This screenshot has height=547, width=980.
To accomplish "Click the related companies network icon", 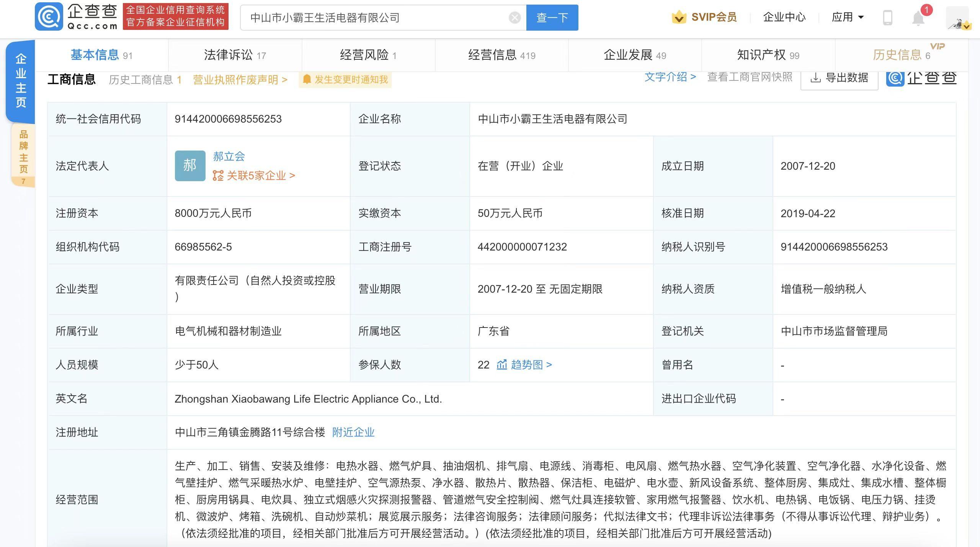I will click(218, 176).
